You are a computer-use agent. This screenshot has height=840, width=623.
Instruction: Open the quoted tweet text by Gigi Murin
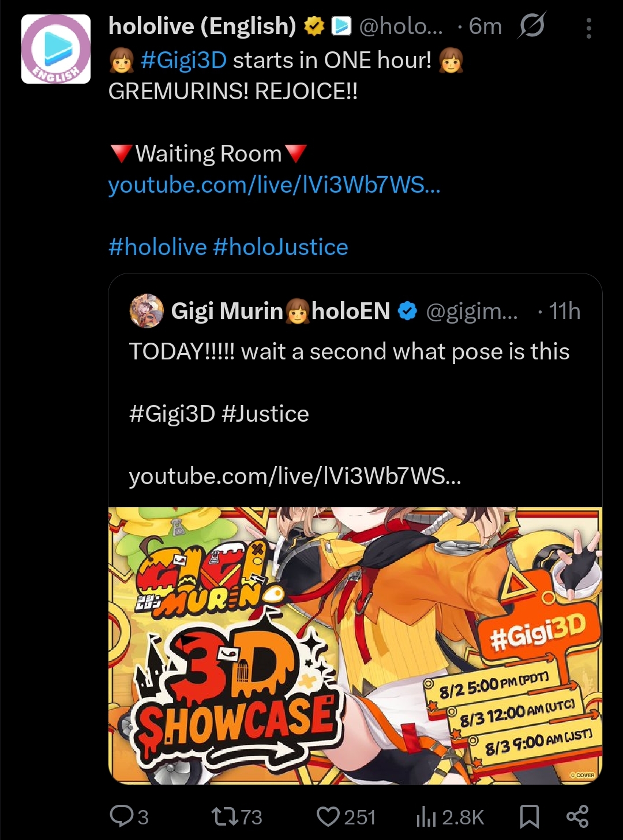click(x=349, y=352)
